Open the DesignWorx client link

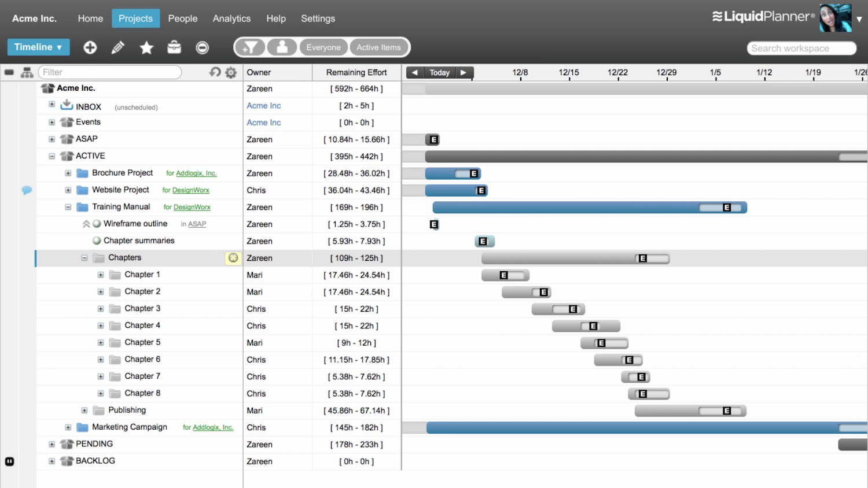click(x=191, y=190)
